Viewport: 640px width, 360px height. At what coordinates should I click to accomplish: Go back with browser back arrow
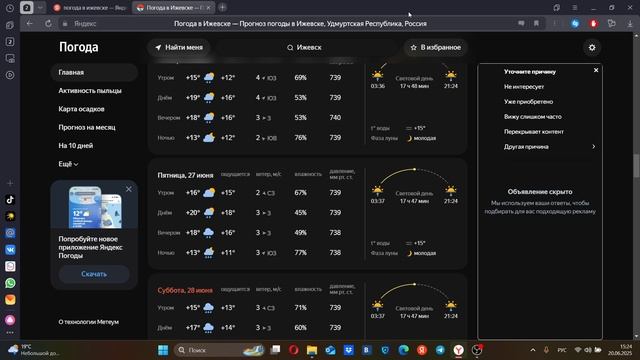click(29, 24)
